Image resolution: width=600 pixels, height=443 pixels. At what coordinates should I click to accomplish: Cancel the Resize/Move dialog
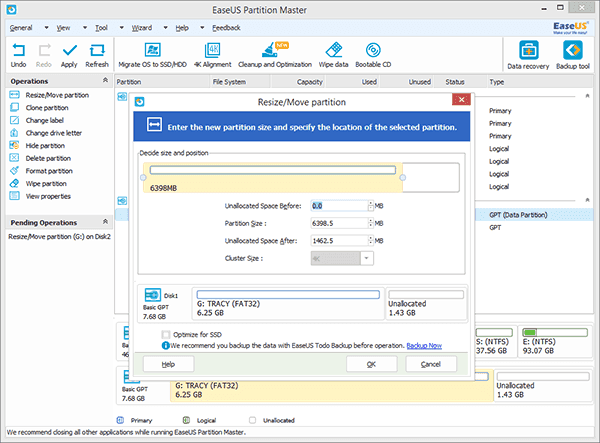(x=431, y=364)
